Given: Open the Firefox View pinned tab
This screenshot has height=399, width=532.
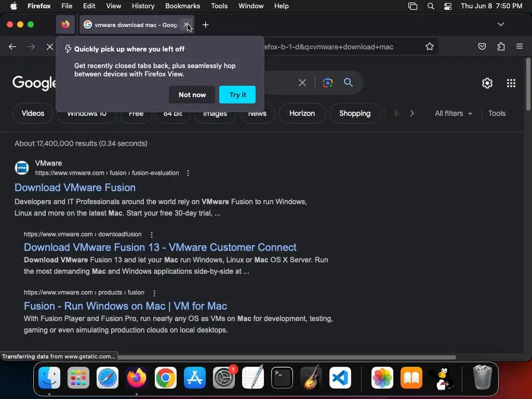Looking at the screenshot, I should pos(65,24).
